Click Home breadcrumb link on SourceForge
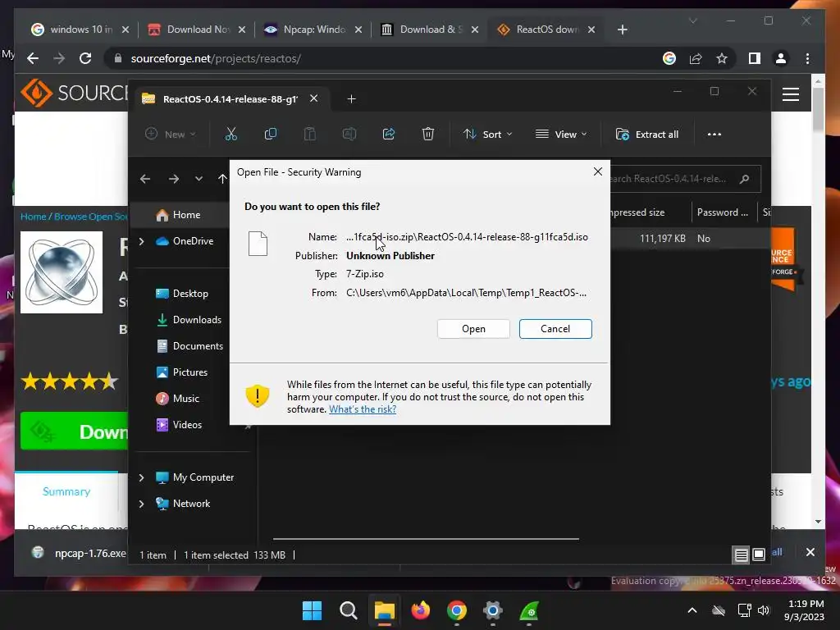This screenshot has height=630, width=840. click(33, 217)
